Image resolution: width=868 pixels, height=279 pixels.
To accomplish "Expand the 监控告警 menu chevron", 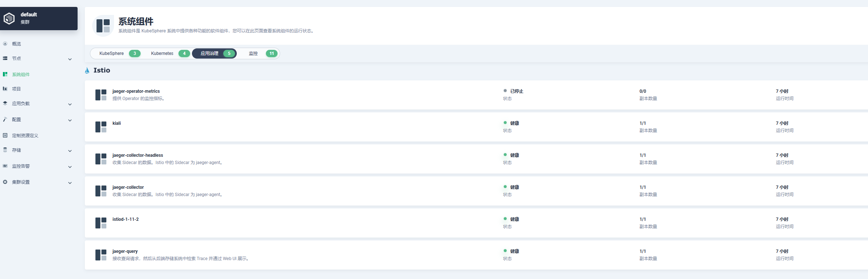I will [70, 167].
